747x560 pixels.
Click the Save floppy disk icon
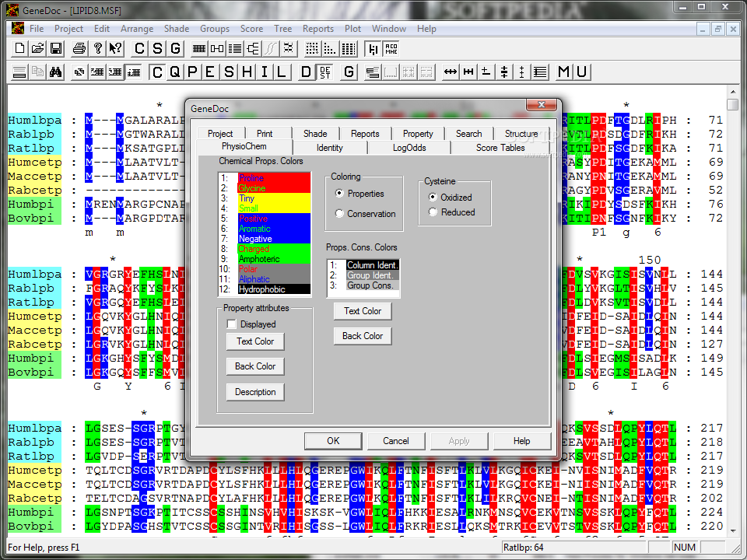pos(56,48)
